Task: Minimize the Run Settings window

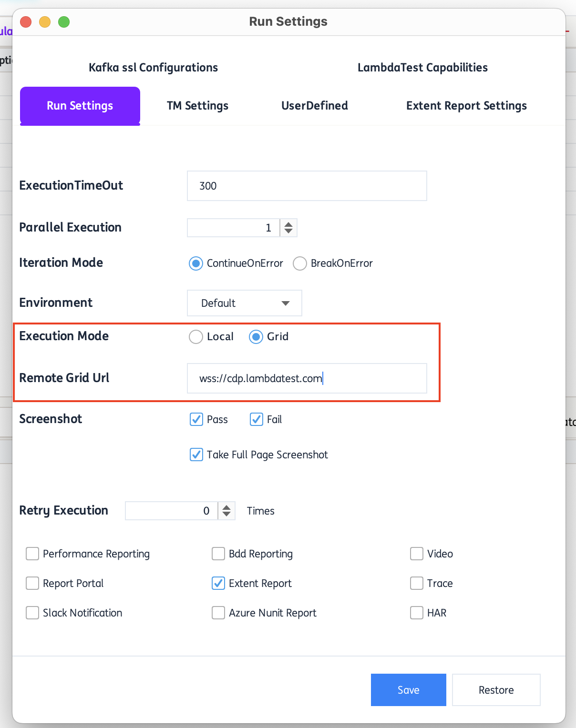Action: (x=45, y=22)
